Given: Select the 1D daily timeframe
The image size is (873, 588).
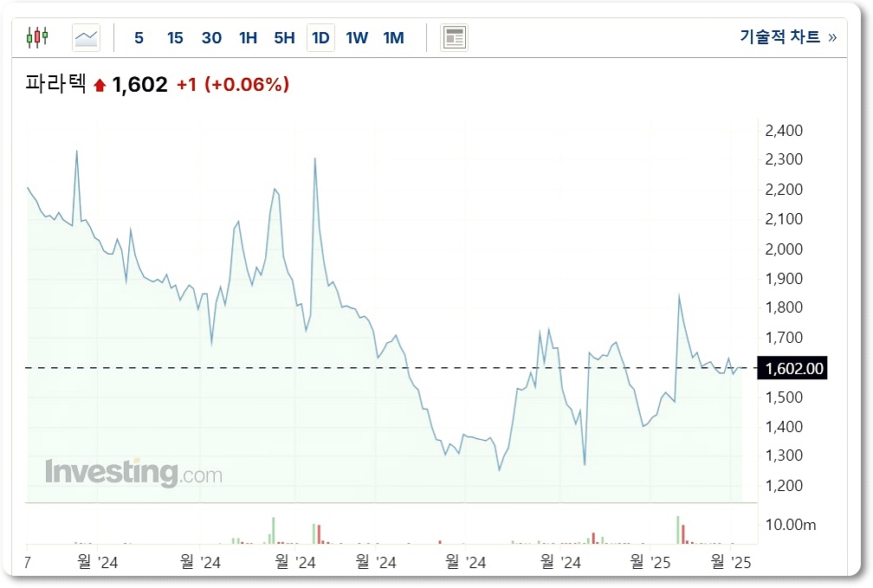Looking at the screenshot, I should click(320, 38).
